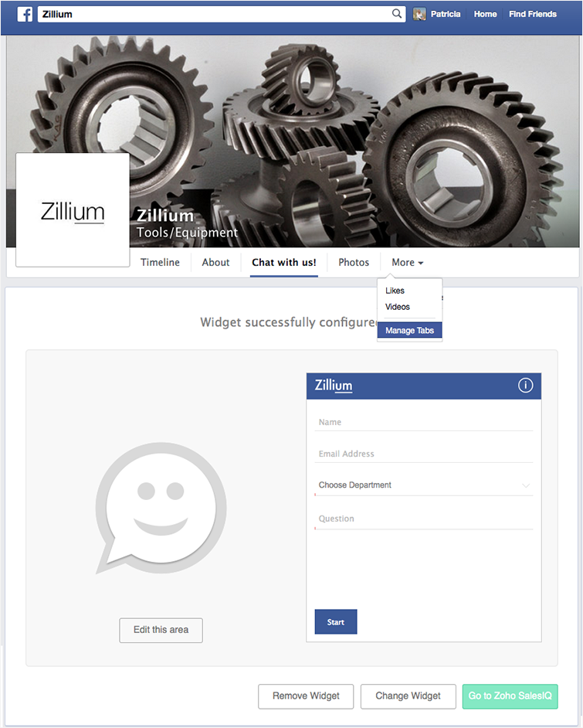Switch to the Timeline tab
This screenshot has height=728, width=583.
(x=160, y=262)
